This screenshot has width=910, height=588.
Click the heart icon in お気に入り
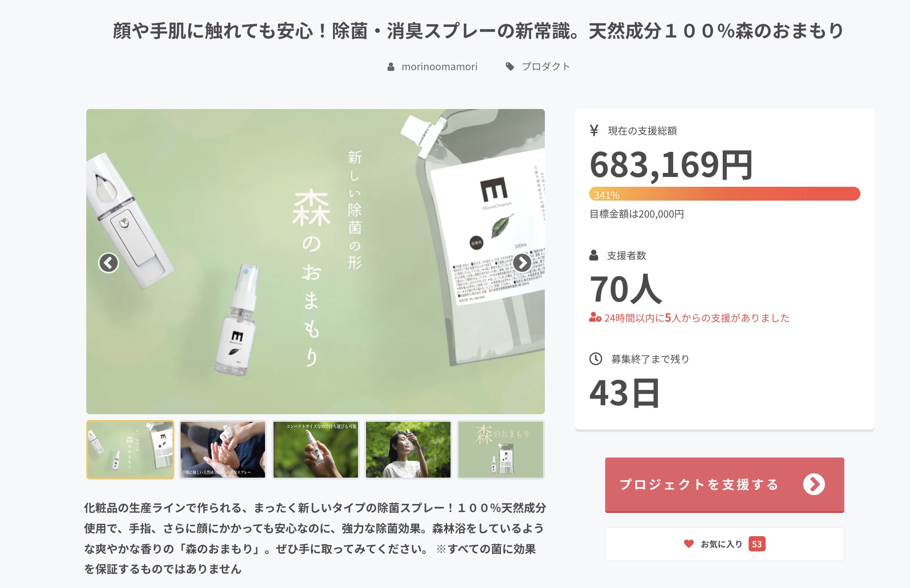tap(689, 544)
